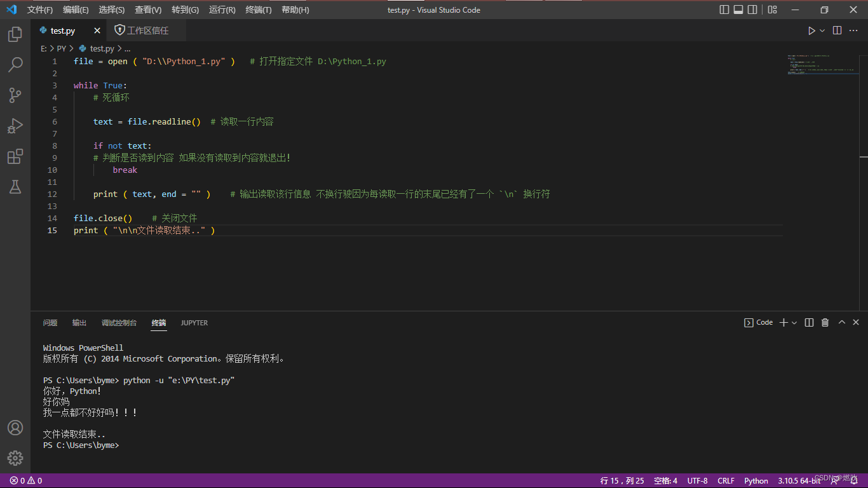
Task: Open the Accounts menu icon
Action: (15, 428)
